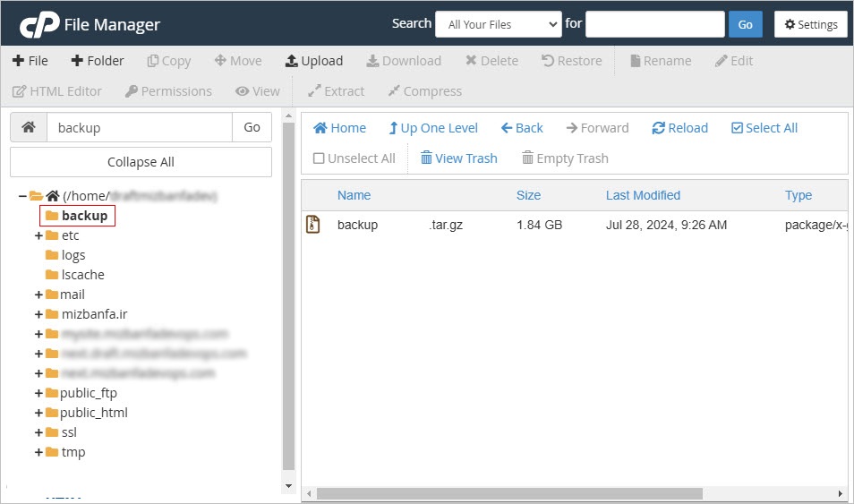Sort files by Size column header
This screenshot has width=854, height=504.
(x=528, y=195)
